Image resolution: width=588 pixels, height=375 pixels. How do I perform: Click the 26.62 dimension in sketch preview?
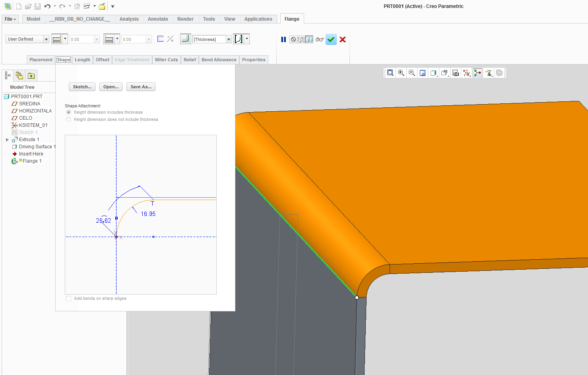tap(103, 220)
